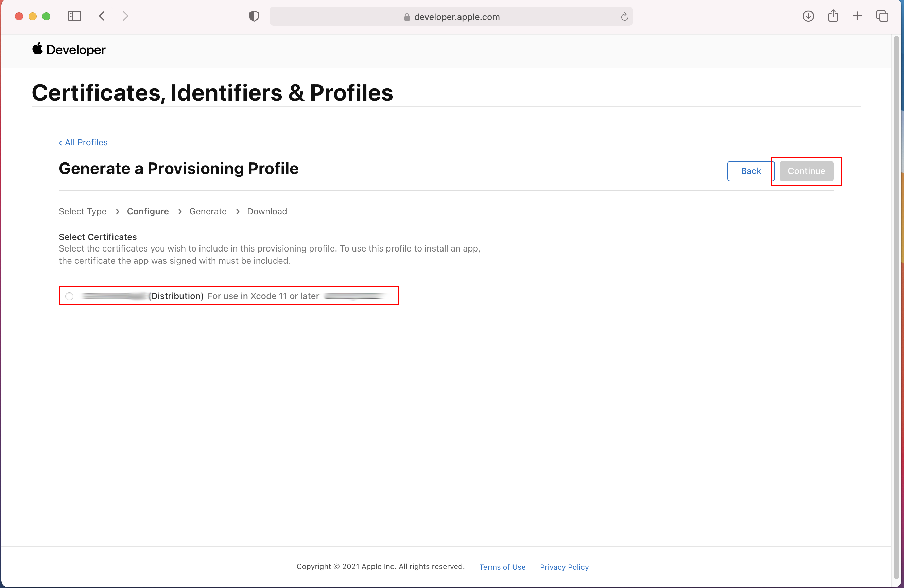Click the page vertical scrollbar
Viewport: 904px width, 588px height.
pos(896,307)
